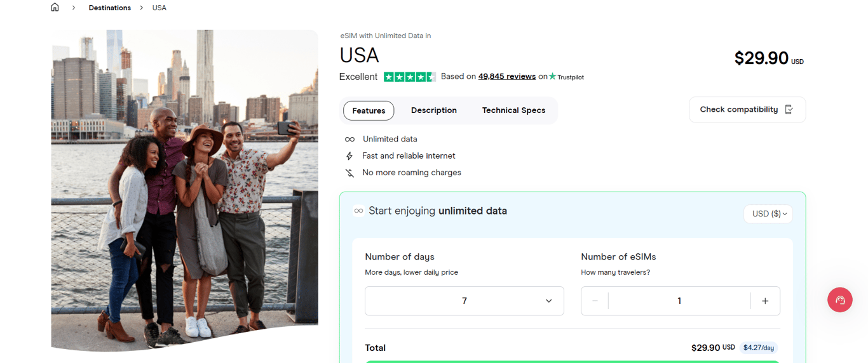Open the Destinations breadcrumb link

(110, 8)
